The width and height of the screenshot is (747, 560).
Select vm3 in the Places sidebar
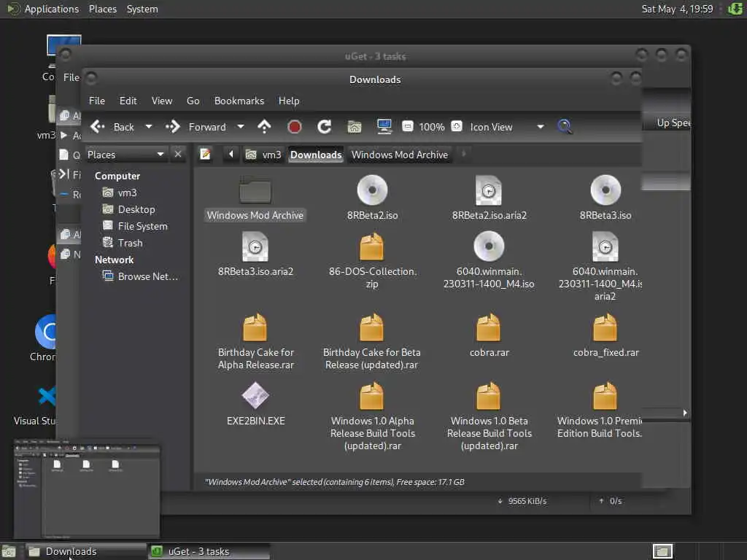120,192
